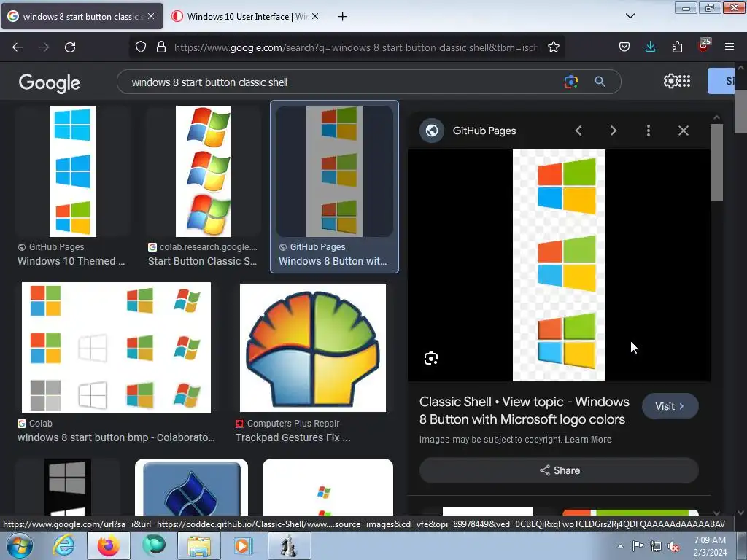Screen dimensions: 747x560
Task: Open the Firefox downloads panel
Action: pyautogui.click(x=650, y=47)
